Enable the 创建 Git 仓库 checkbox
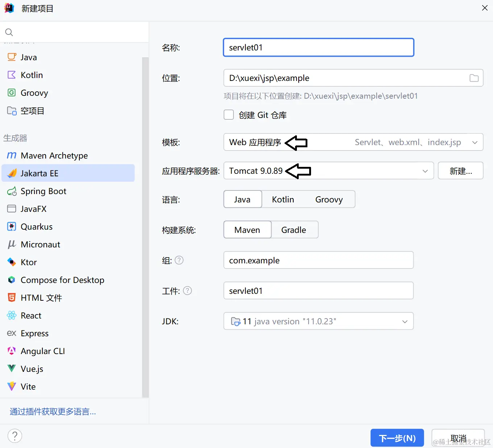493x448 pixels. (228, 115)
